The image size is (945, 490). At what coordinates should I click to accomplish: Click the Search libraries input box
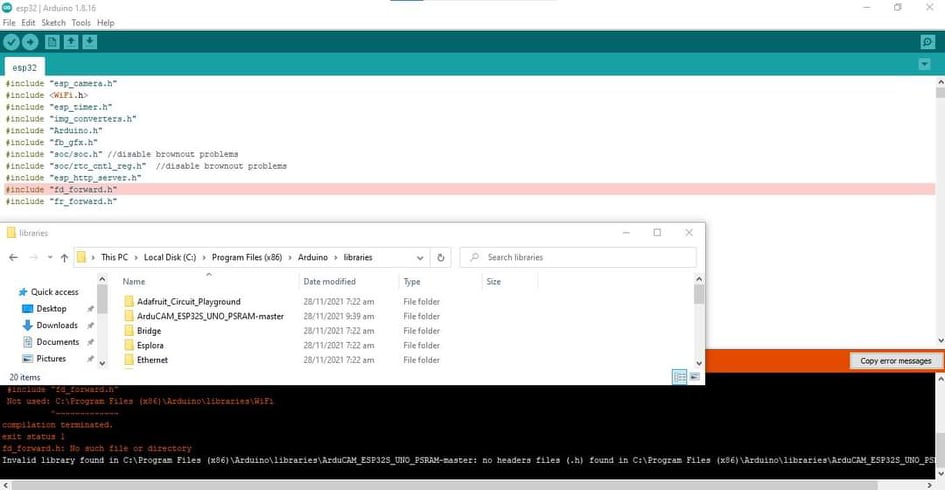[x=578, y=257]
